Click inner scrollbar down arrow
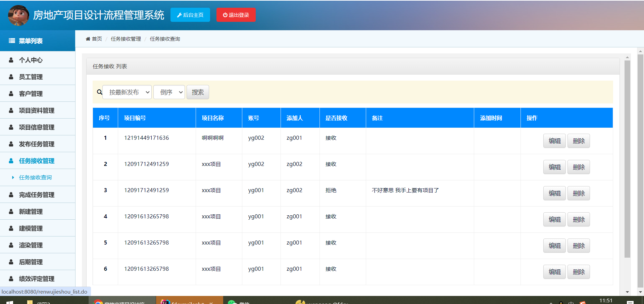The width and height of the screenshot is (644, 304). 627,292
